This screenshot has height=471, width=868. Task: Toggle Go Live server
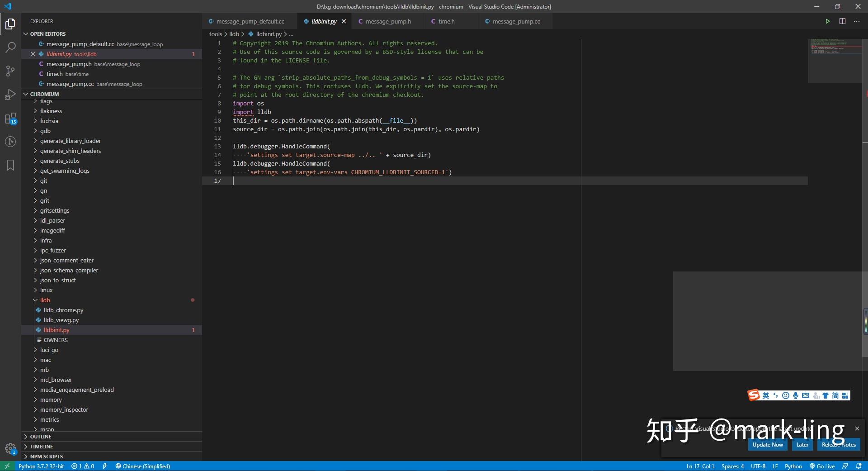822,466
